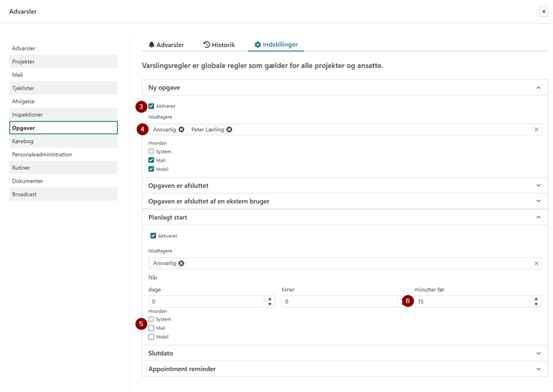Collapse the Ny opgave section
553x392 pixels.
(538, 88)
